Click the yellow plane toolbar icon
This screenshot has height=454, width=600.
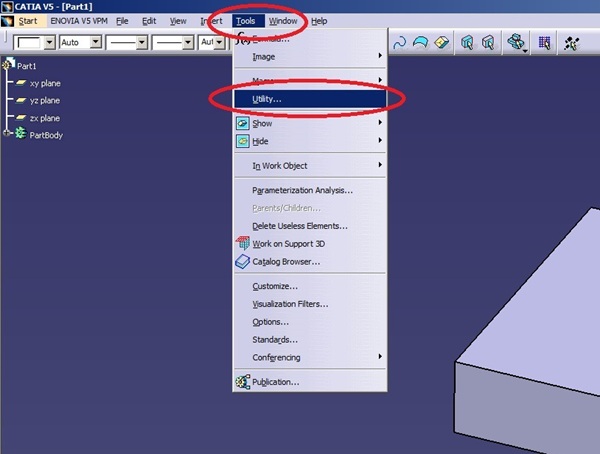click(x=442, y=42)
